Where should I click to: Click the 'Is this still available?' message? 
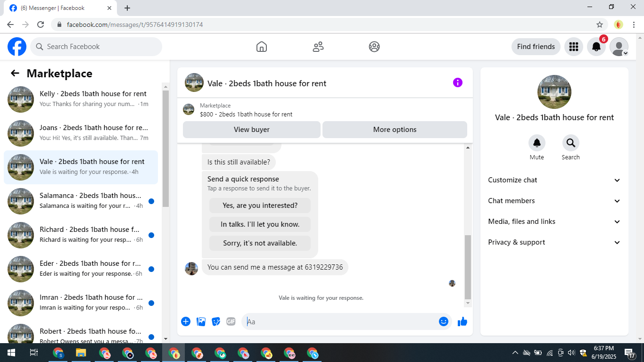click(239, 162)
